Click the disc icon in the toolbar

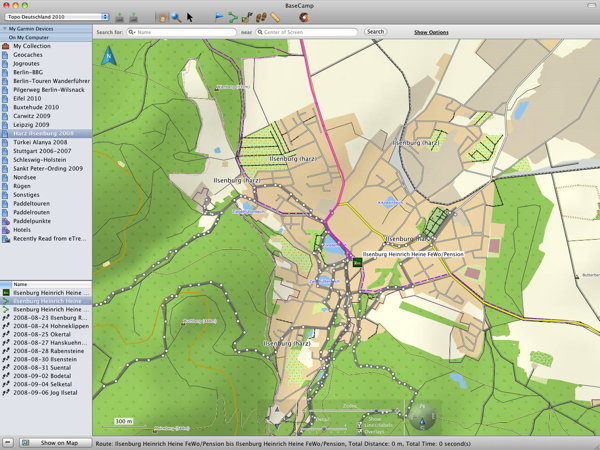click(304, 17)
